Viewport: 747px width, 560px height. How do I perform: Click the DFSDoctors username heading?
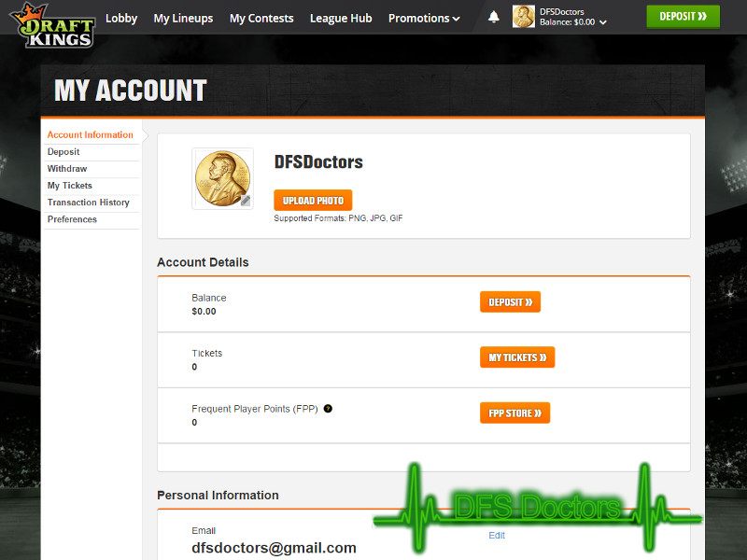coord(318,161)
